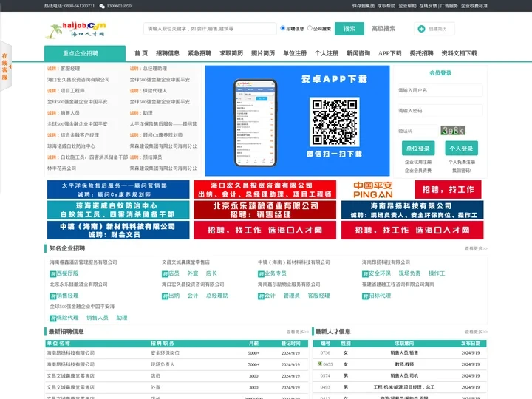Open the 招标代理 job link
Viewport: 532px width, 399px height.
click(380, 296)
